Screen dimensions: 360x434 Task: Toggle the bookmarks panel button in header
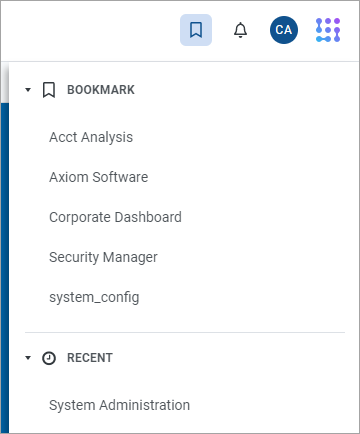[196, 30]
